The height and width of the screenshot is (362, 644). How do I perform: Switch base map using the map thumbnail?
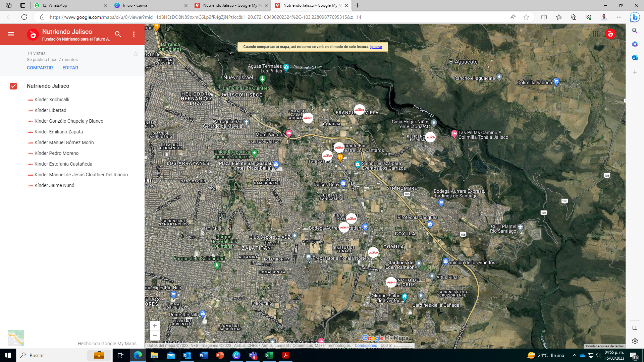(x=16, y=338)
